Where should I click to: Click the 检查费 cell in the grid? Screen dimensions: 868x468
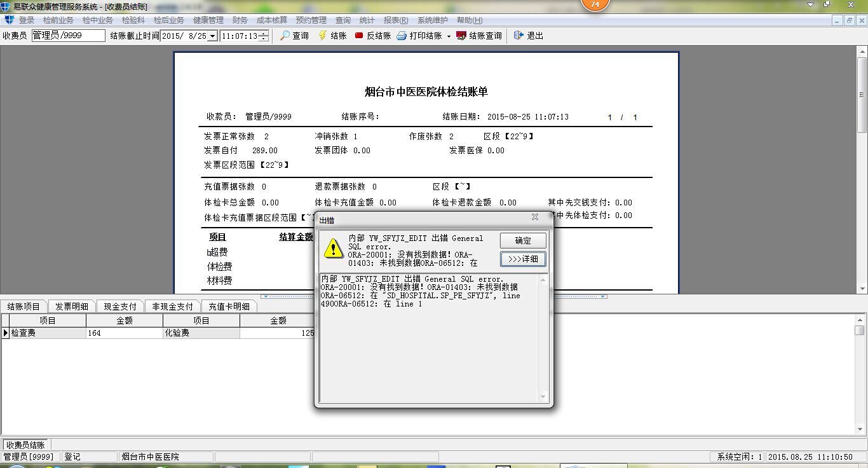48,333
